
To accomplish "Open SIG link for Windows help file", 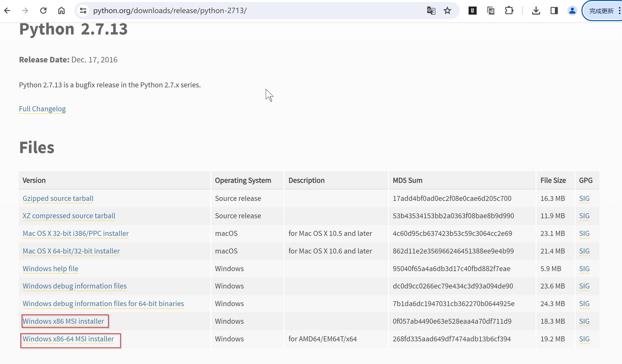I will 584,269.
